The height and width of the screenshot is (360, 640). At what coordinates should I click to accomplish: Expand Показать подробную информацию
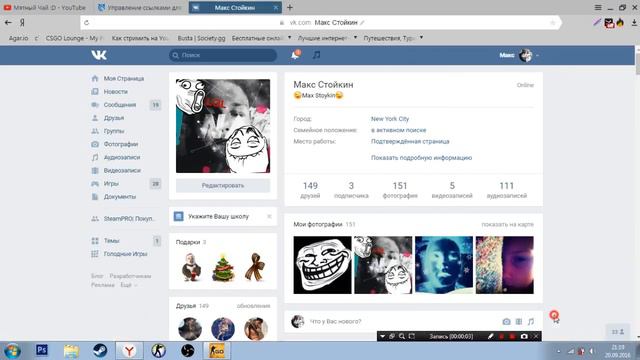[421, 158]
